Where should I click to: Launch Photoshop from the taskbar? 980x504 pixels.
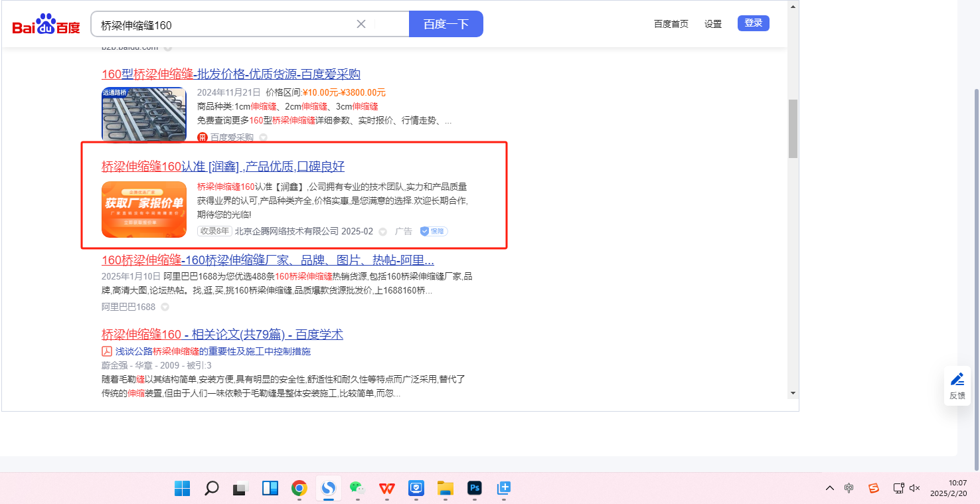[474, 489]
